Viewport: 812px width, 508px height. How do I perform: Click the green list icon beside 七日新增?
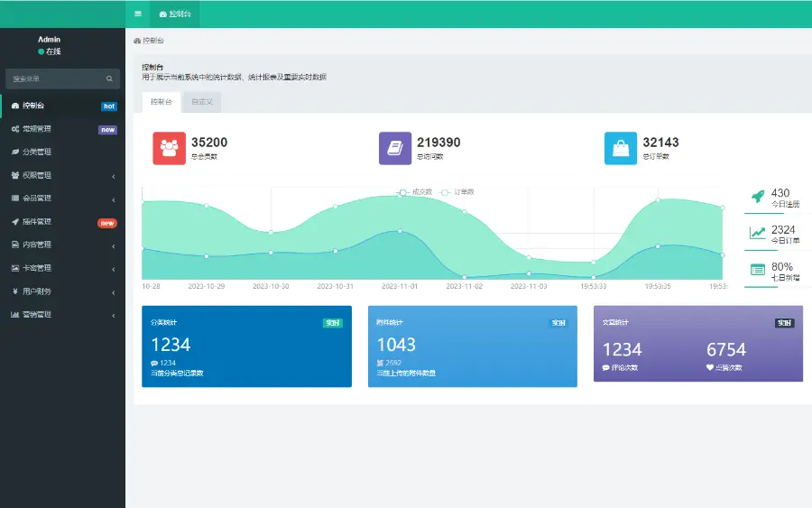click(x=758, y=270)
